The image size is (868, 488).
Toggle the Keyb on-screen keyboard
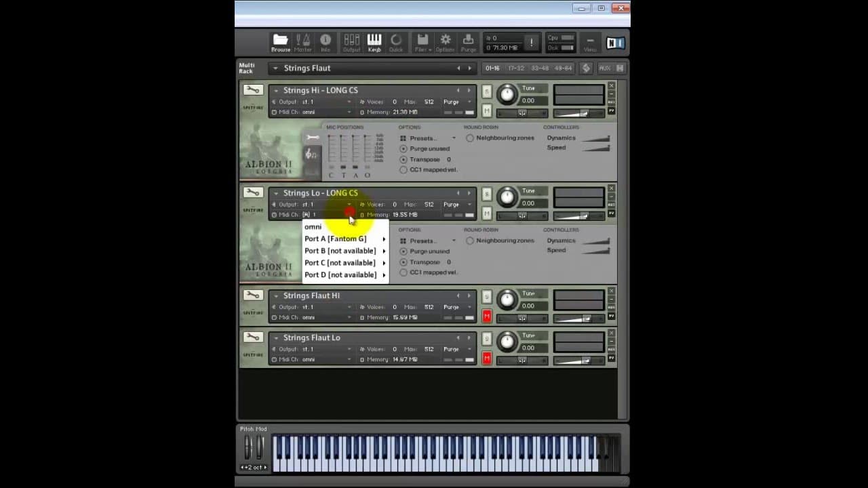click(374, 43)
